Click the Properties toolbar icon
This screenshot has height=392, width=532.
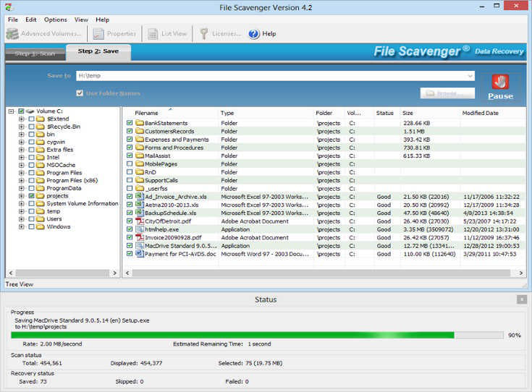[98, 34]
